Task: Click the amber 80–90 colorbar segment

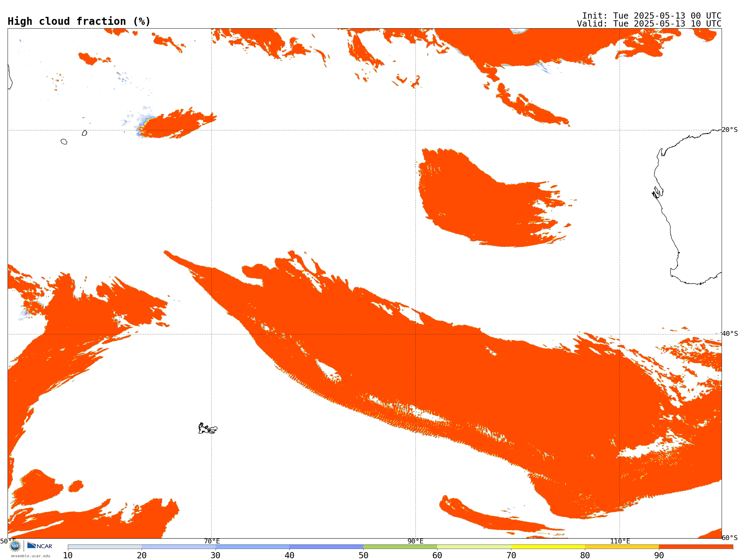Action: click(622, 547)
